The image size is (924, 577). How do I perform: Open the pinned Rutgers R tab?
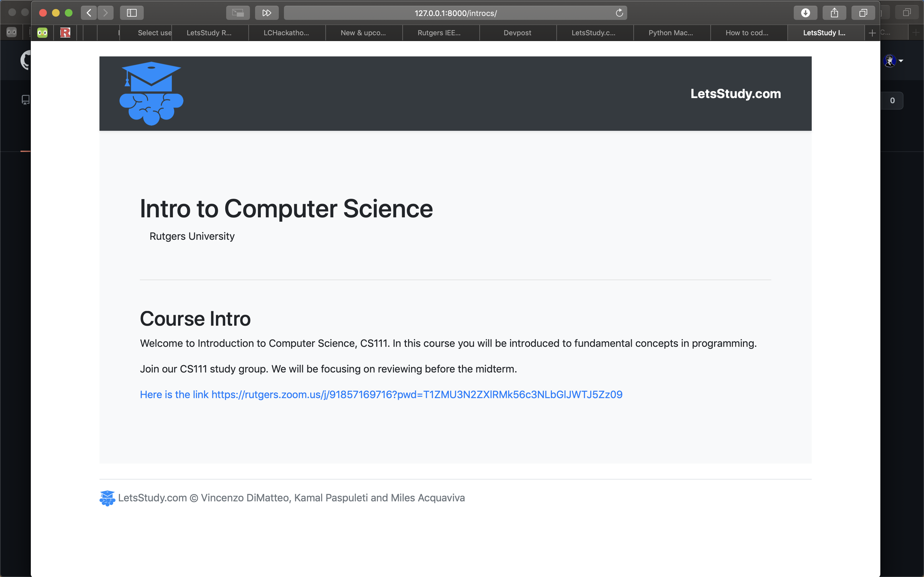click(x=65, y=33)
